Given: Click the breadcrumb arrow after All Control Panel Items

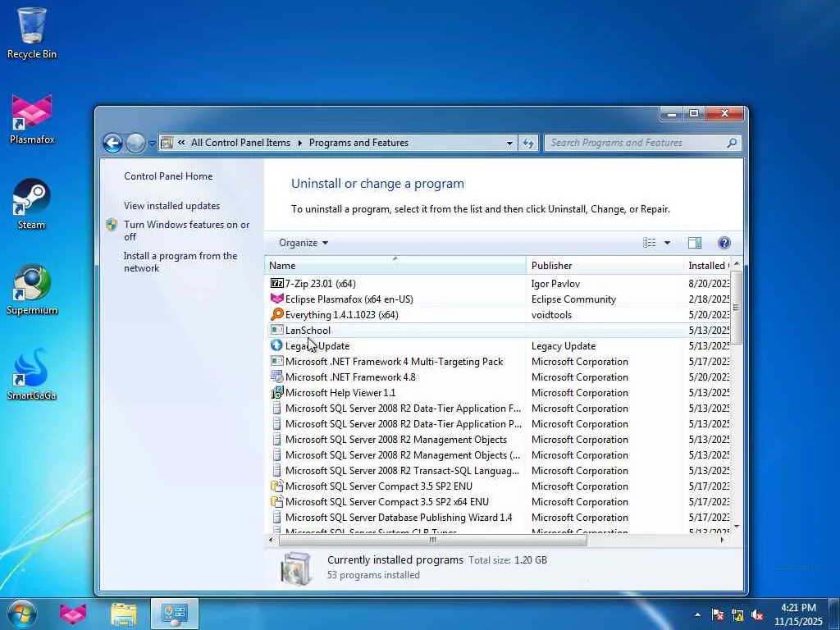Looking at the screenshot, I should [299, 143].
